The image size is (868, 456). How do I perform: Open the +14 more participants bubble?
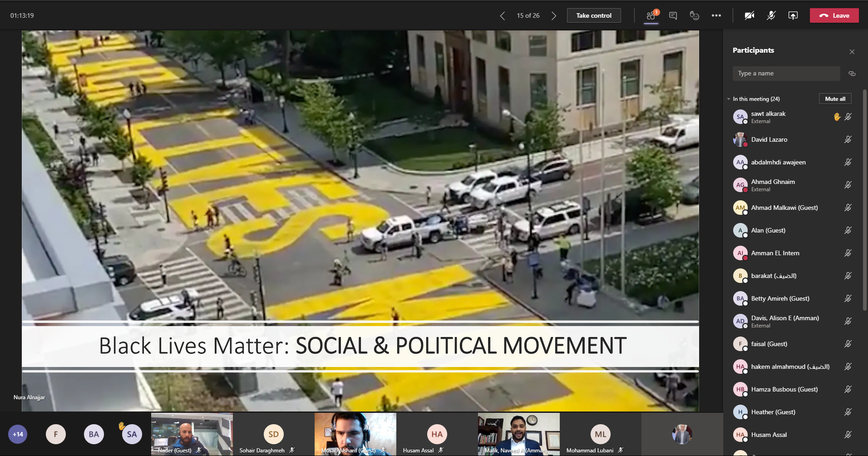18,434
